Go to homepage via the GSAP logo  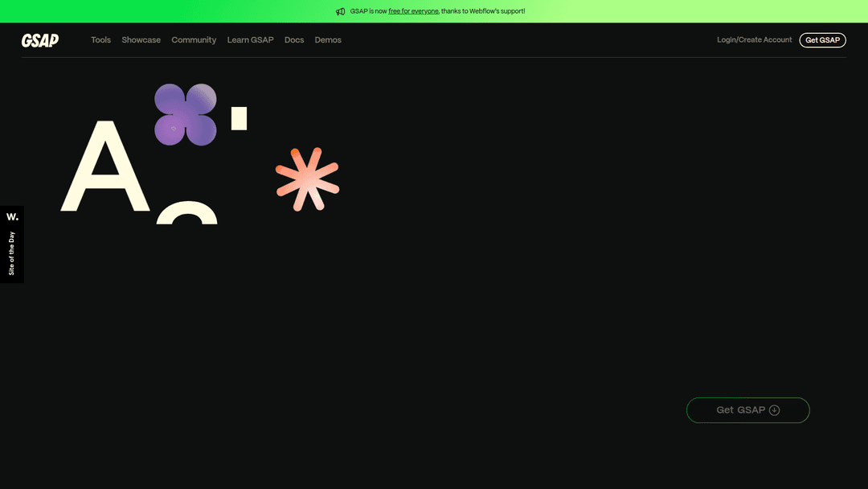(x=40, y=40)
